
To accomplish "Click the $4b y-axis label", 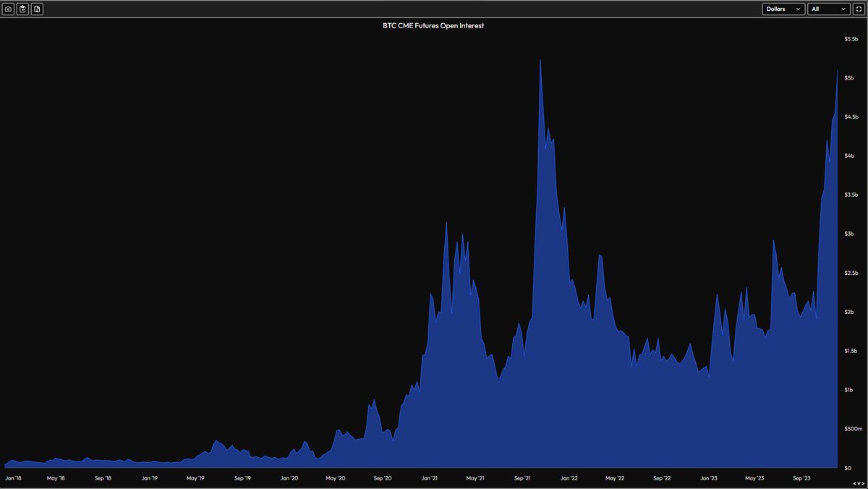I will point(849,156).
